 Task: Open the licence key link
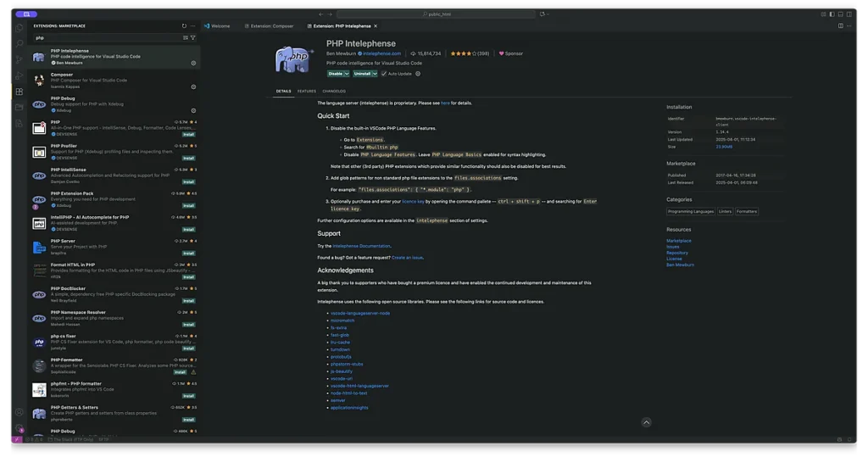(x=413, y=202)
